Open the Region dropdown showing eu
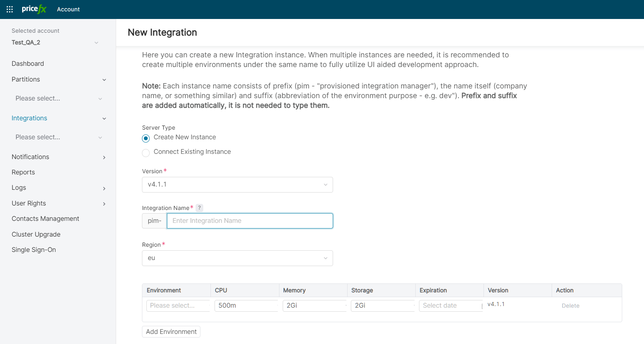 pyautogui.click(x=237, y=258)
